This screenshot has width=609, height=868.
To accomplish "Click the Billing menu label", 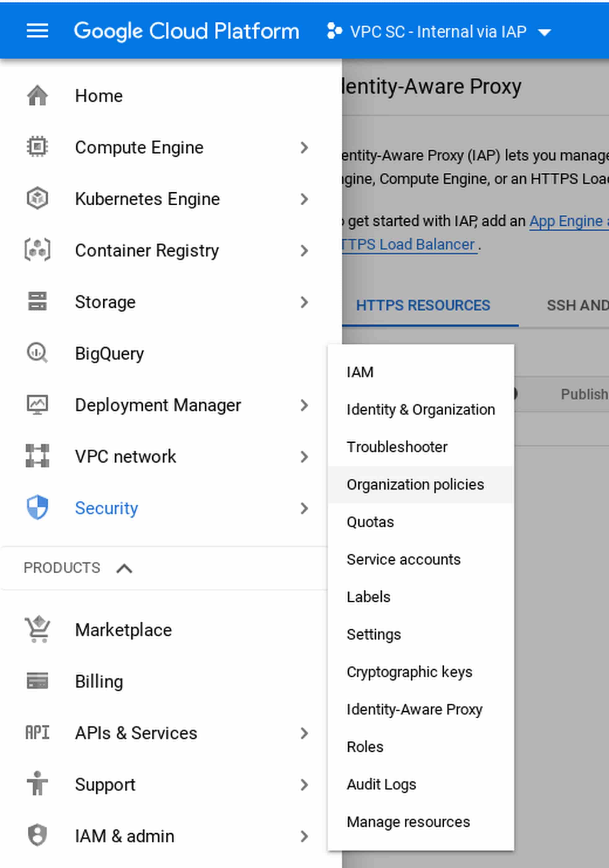I will 99,682.
